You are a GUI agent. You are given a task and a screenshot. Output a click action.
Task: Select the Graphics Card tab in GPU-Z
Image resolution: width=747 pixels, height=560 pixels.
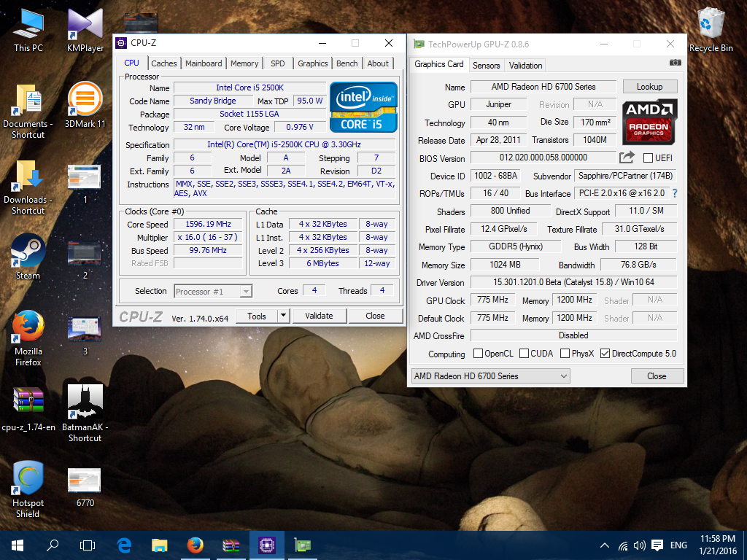click(438, 64)
